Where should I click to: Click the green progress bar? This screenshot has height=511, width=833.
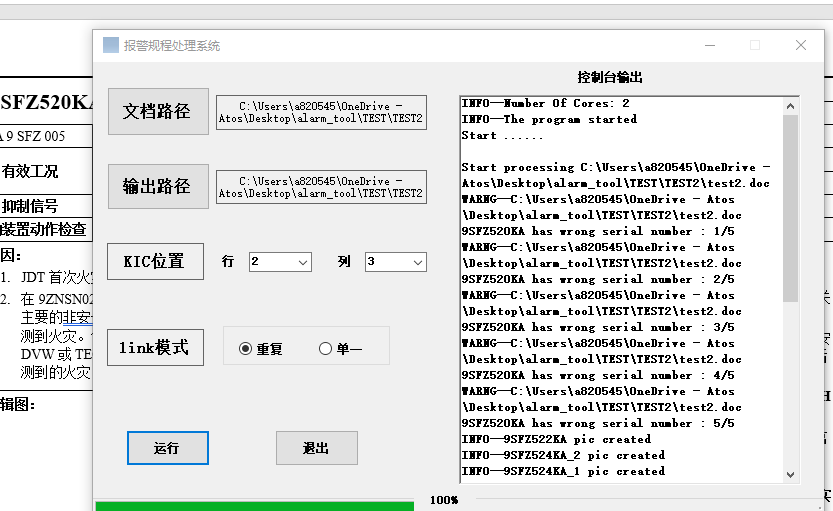click(254, 505)
